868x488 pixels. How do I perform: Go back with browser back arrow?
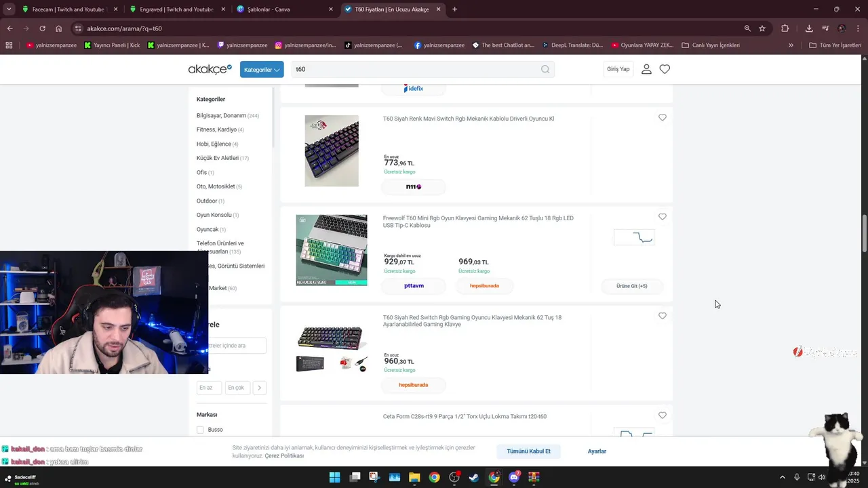click(9, 28)
